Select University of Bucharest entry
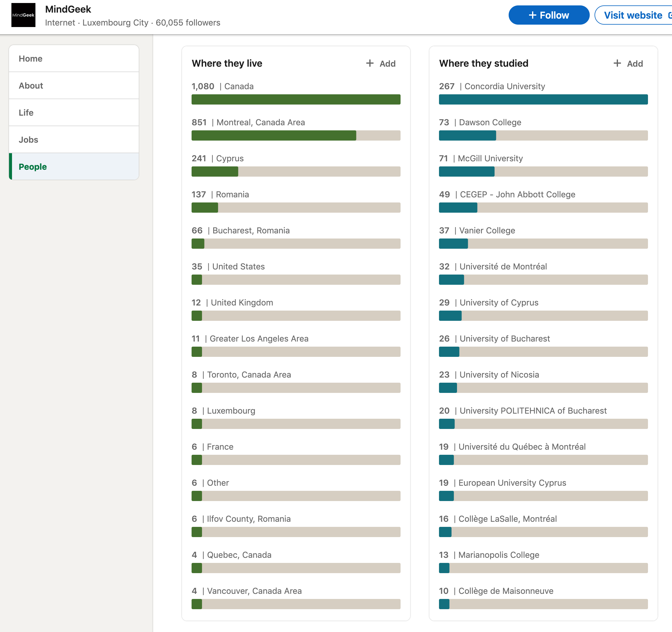 tap(543, 345)
